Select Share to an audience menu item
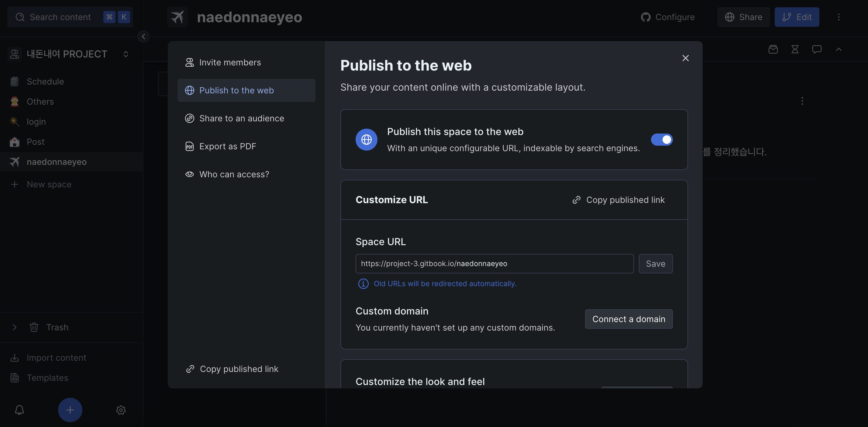Image resolution: width=868 pixels, height=427 pixels. click(241, 118)
